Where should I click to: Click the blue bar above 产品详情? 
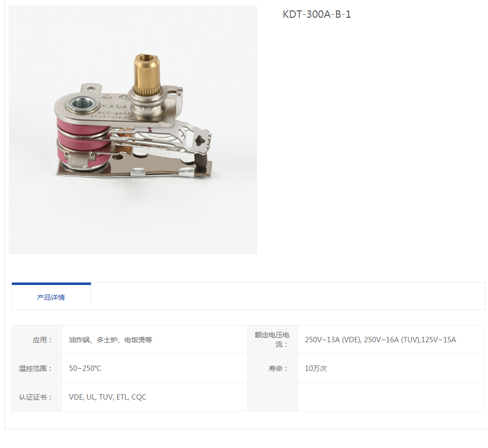(x=51, y=284)
